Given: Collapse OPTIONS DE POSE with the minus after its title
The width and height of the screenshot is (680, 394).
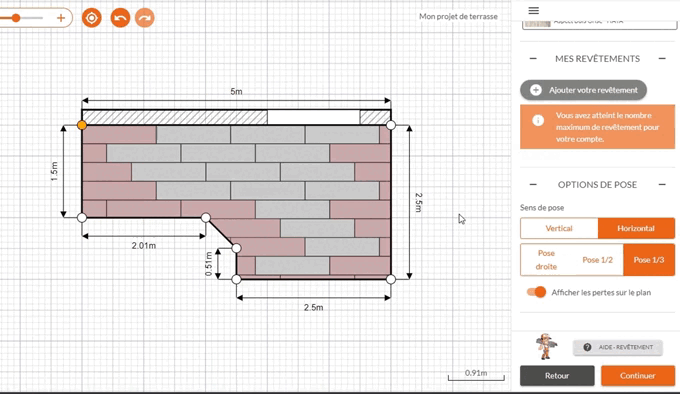Looking at the screenshot, I should [x=662, y=185].
